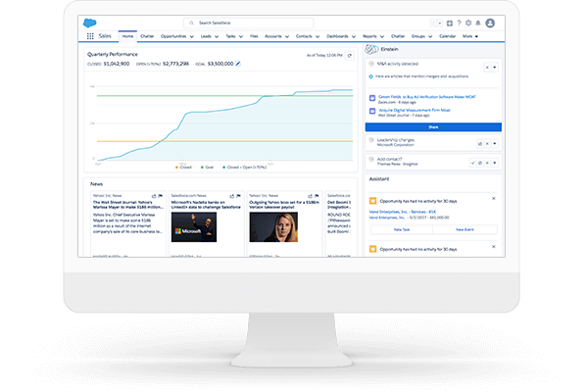
Task: Dismiss the Add contact insight
Action: (x=487, y=163)
